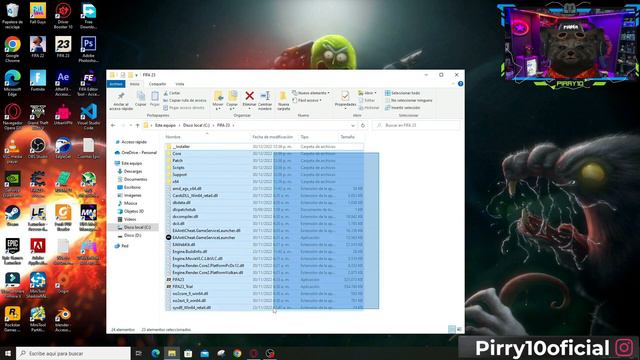The height and width of the screenshot is (360, 640).
Task: Switch to the Compartir tab
Action: (157, 84)
